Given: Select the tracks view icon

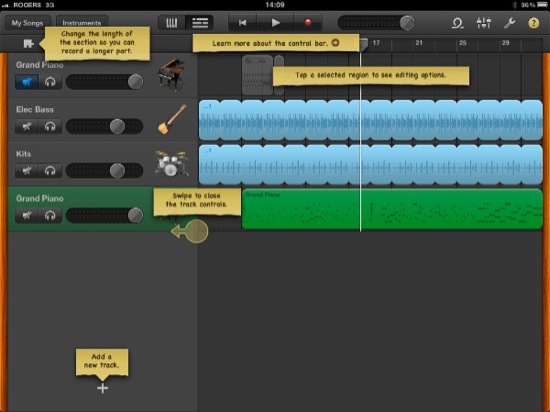Looking at the screenshot, I should [x=200, y=23].
